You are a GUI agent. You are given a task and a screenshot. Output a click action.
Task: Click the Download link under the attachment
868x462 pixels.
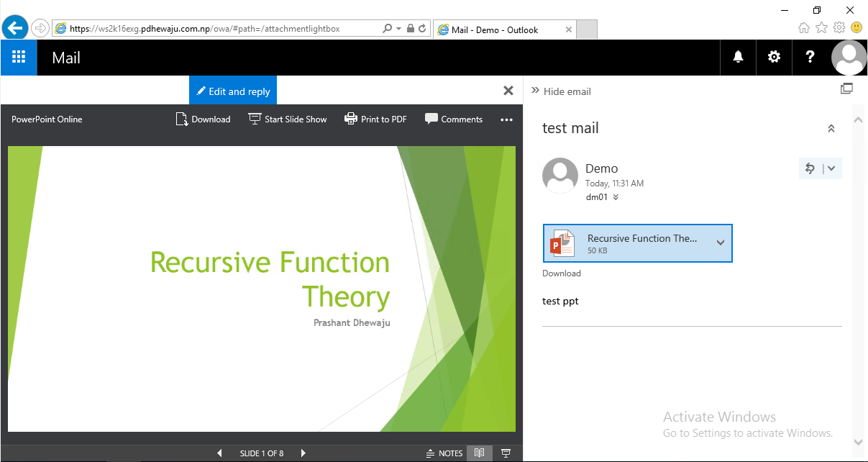pos(562,273)
